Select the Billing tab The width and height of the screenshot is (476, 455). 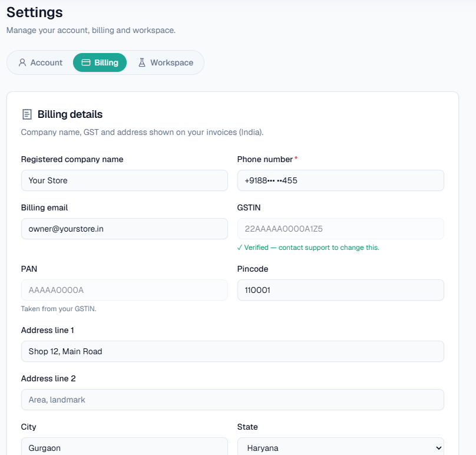tap(100, 62)
